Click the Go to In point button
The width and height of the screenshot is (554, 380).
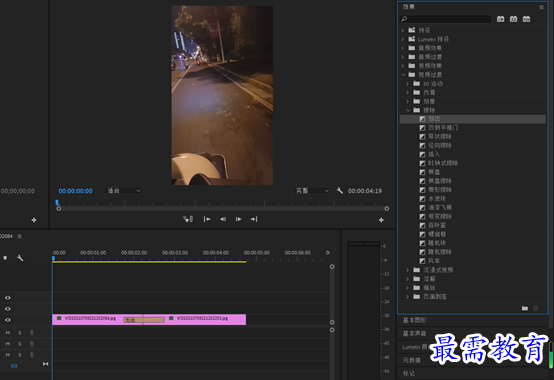[x=207, y=219]
